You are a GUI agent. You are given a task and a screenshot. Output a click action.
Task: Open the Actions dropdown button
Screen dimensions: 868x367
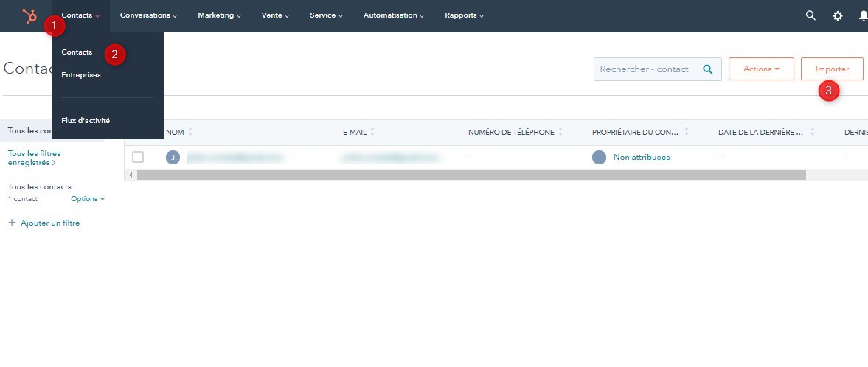click(x=761, y=69)
